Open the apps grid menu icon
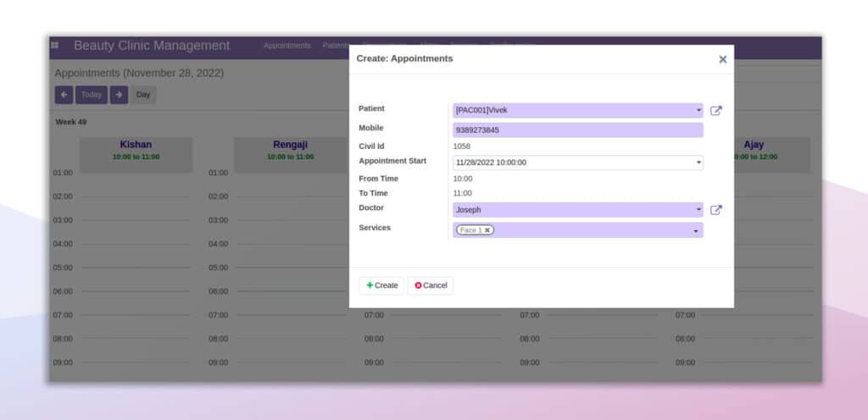 pos(55,45)
